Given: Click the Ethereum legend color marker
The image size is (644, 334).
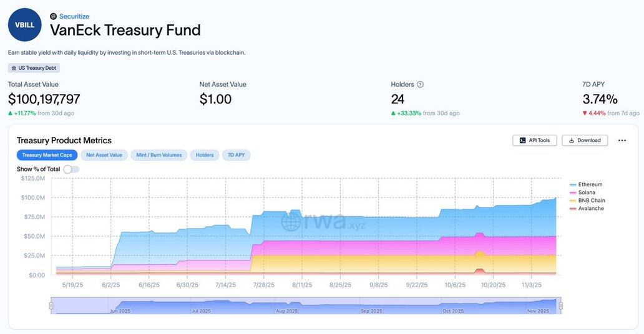Looking at the screenshot, I should [x=573, y=185].
